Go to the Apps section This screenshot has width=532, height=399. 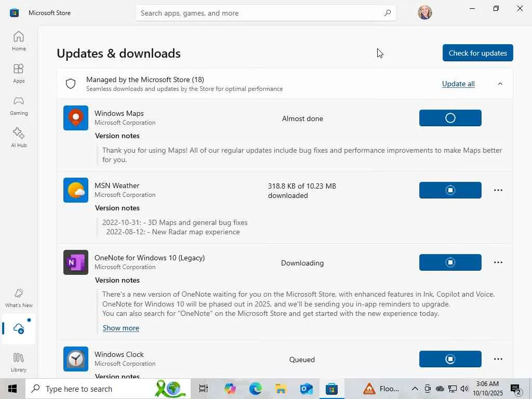pos(19,73)
